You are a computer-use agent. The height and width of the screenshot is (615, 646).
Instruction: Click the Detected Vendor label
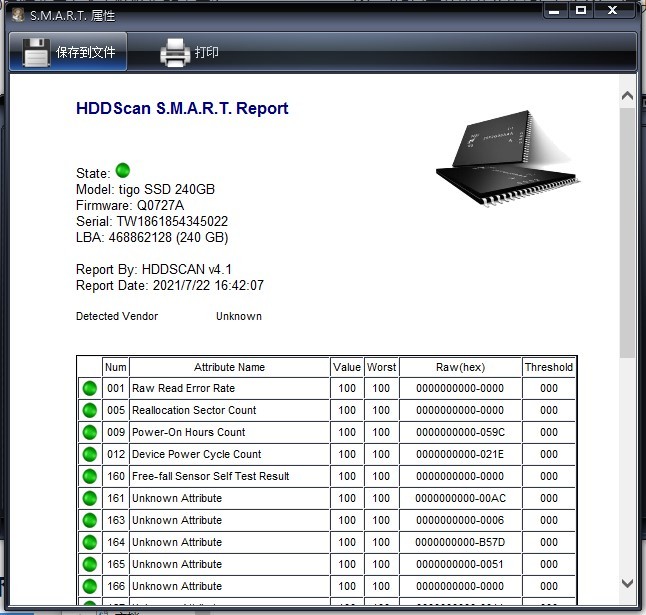coord(117,316)
